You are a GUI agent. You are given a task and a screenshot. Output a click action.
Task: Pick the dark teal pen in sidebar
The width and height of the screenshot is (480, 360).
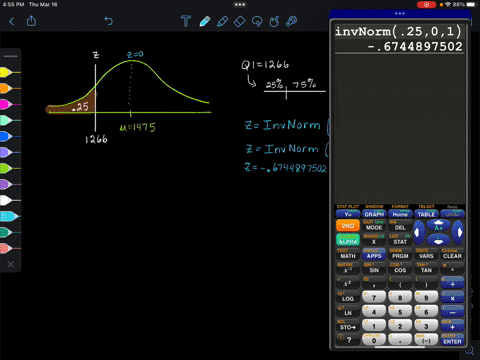[10, 232]
